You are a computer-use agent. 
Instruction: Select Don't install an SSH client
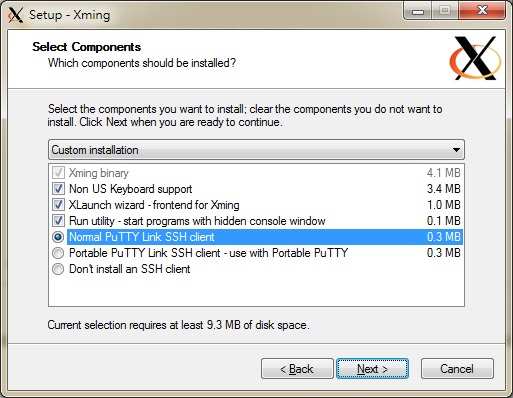pyautogui.click(x=58, y=269)
